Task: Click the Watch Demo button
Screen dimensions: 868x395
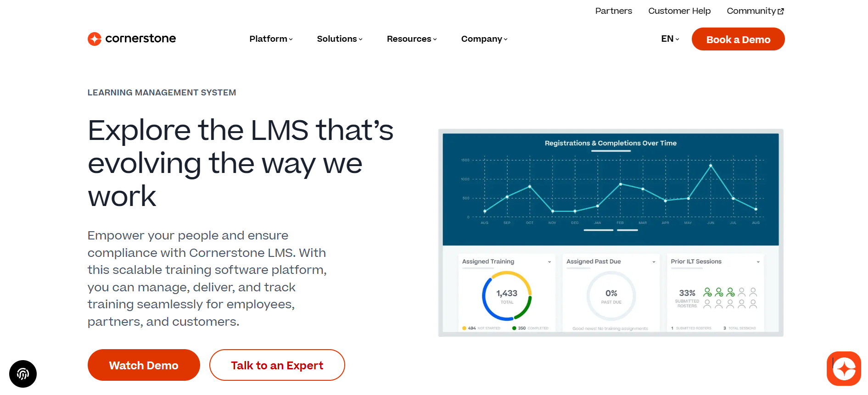Action: click(144, 365)
